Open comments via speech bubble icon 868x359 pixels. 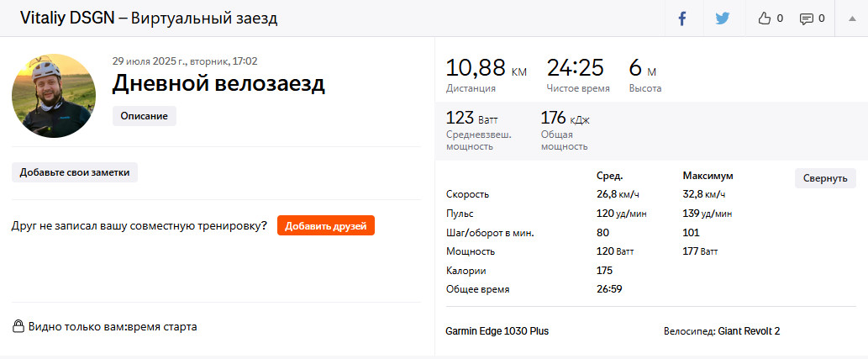pos(806,18)
